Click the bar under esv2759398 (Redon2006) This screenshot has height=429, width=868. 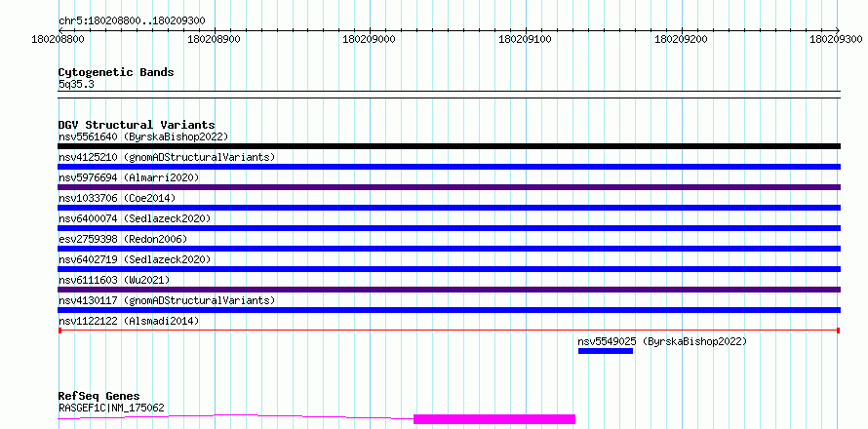[x=449, y=249]
